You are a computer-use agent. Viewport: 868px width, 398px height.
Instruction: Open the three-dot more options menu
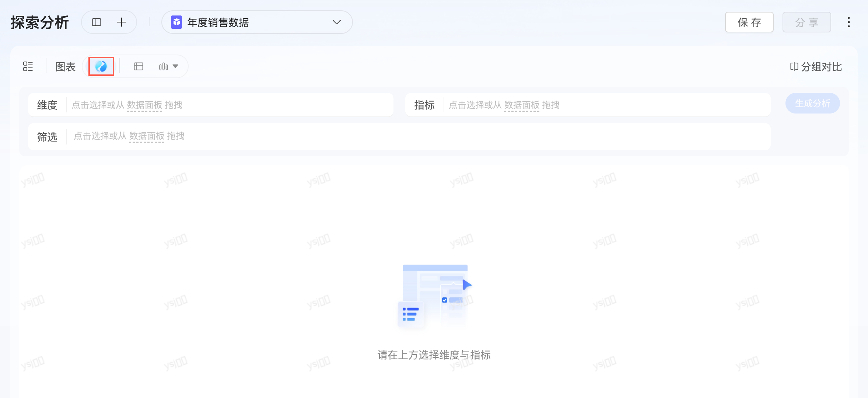[x=848, y=22]
